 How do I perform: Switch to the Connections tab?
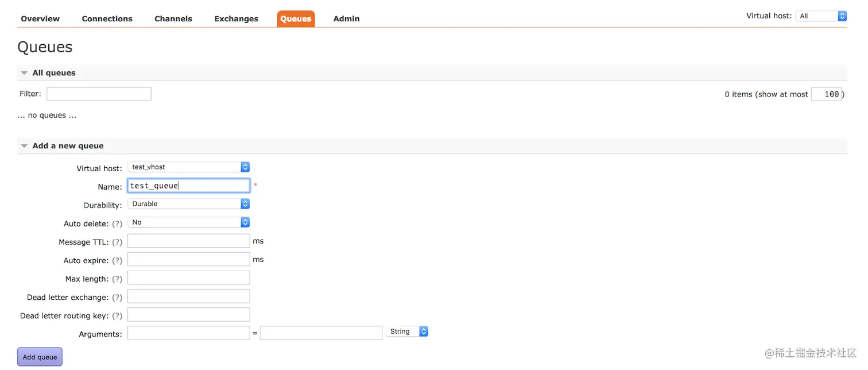coord(107,18)
